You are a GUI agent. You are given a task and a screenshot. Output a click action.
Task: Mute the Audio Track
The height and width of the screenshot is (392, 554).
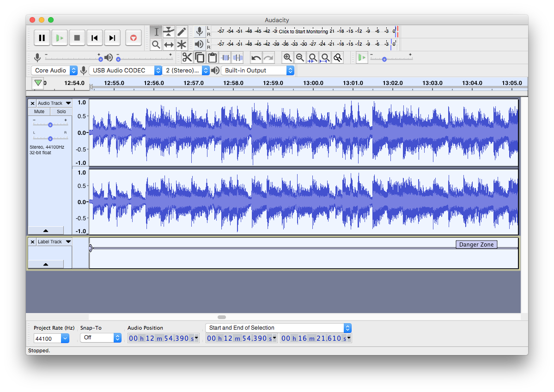pos(39,112)
